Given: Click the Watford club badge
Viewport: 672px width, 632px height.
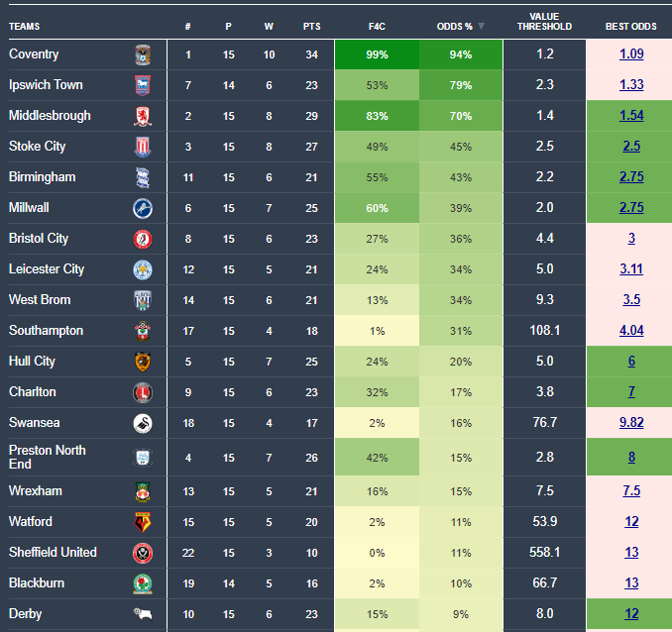Looking at the screenshot, I should tap(143, 522).
